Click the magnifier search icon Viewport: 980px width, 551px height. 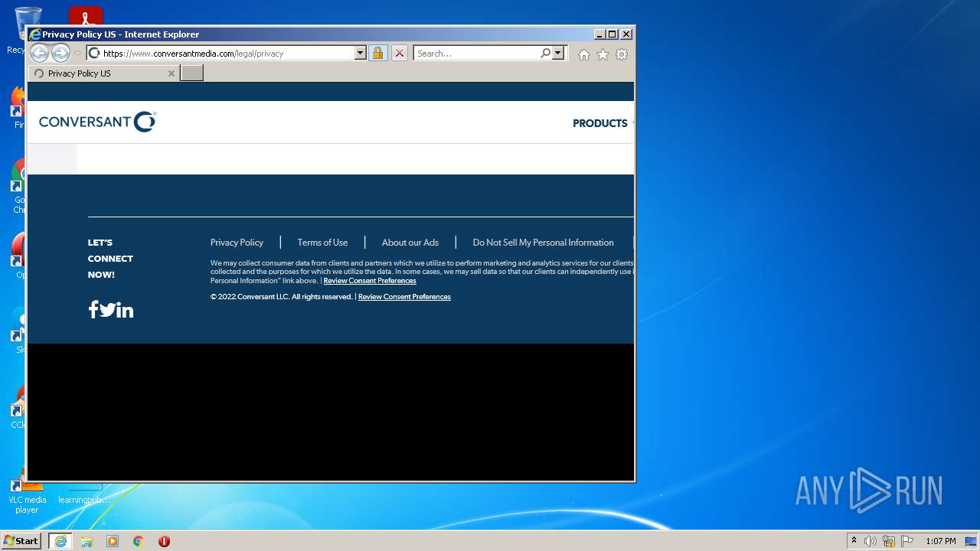(x=545, y=54)
